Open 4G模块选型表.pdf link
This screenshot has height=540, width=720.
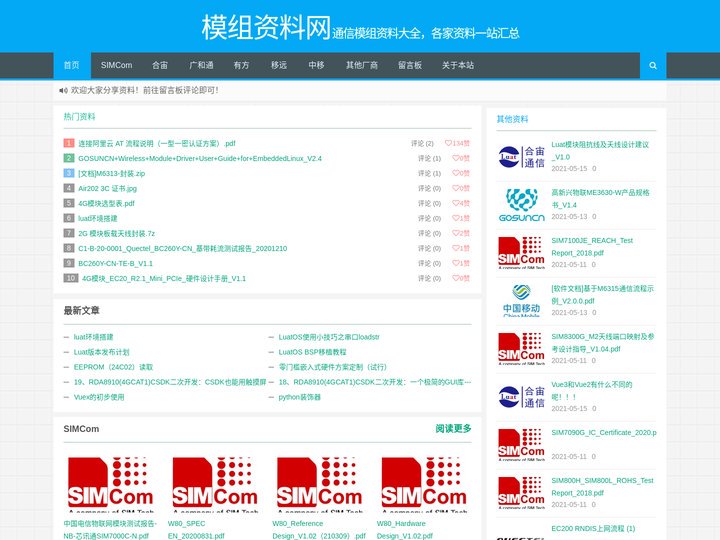pos(107,203)
